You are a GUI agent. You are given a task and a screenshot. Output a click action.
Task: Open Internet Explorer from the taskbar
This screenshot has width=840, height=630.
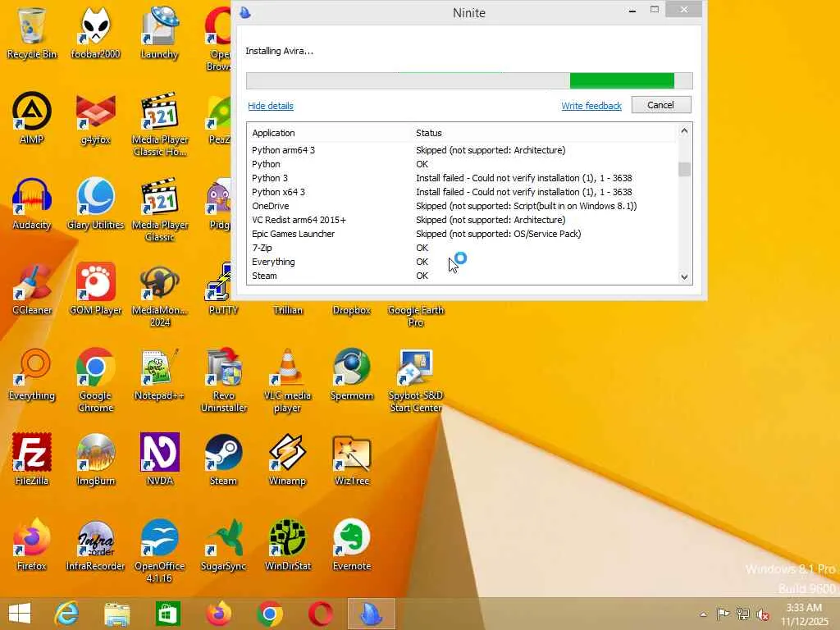pyautogui.click(x=67, y=614)
